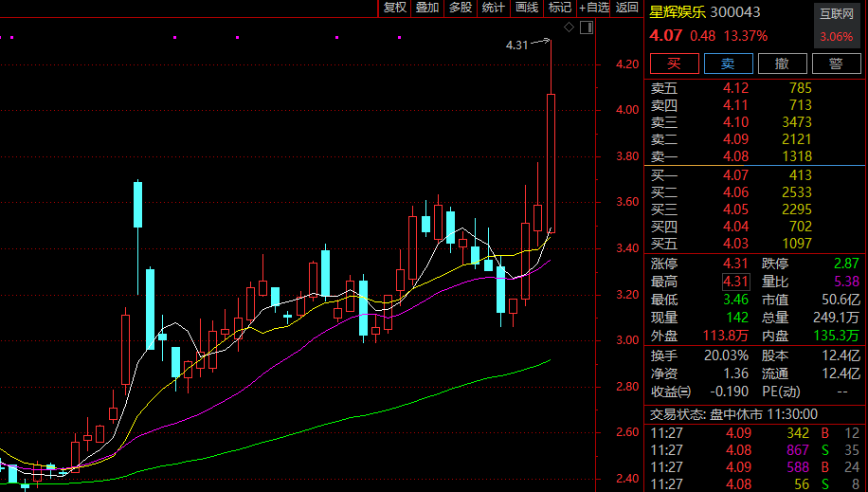Open the 统计 statistics tool
Image resolution: width=868 pixels, height=492 pixels.
pyautogui.click(x=493, y=8)
